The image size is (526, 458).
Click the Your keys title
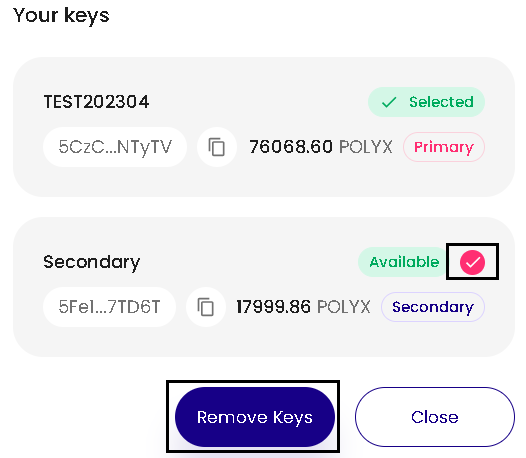[x=61, y=15]
